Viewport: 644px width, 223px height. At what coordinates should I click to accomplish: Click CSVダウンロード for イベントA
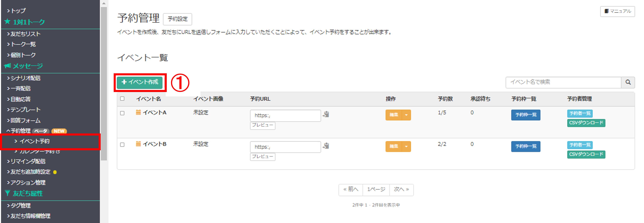point(586,123)
